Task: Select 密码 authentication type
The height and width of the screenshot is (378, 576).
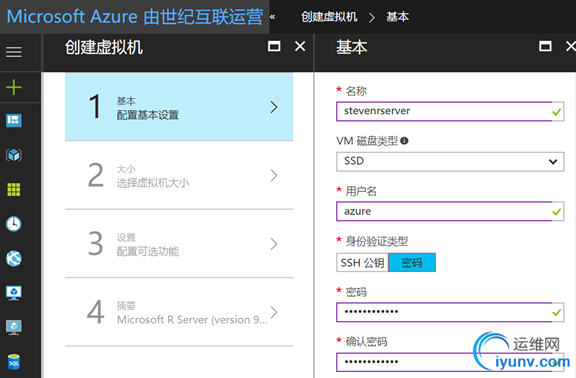Action: (412, 263)
